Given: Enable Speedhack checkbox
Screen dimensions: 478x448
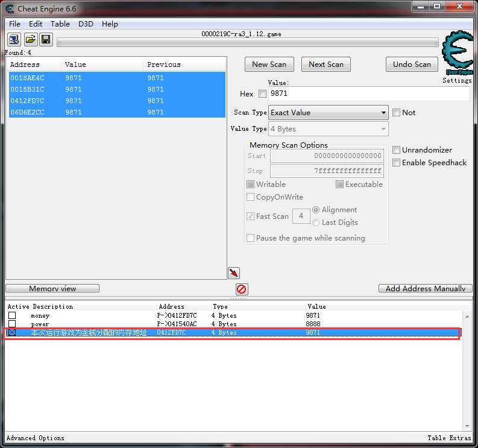Looking at the screenshot, I should coord(396,163).
